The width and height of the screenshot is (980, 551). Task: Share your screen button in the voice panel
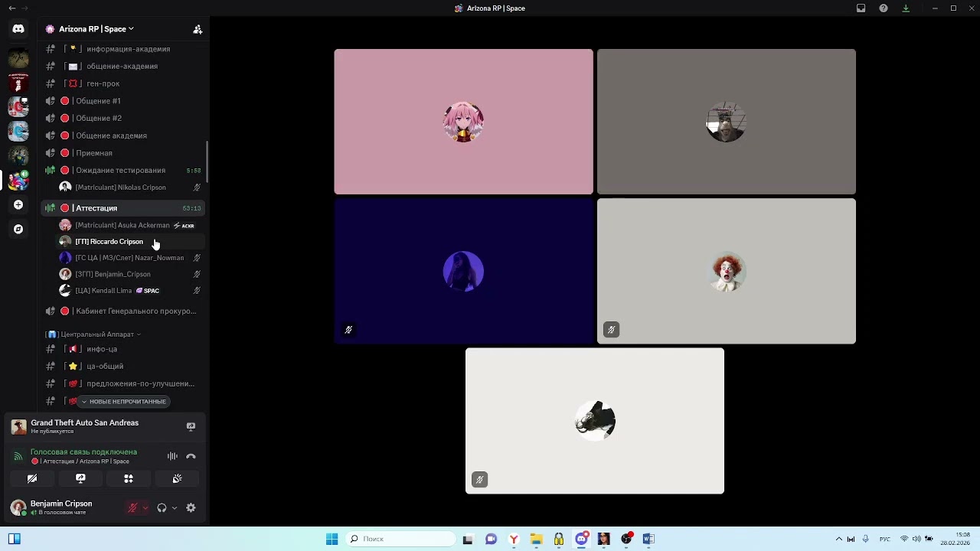(x=80, y=478)
